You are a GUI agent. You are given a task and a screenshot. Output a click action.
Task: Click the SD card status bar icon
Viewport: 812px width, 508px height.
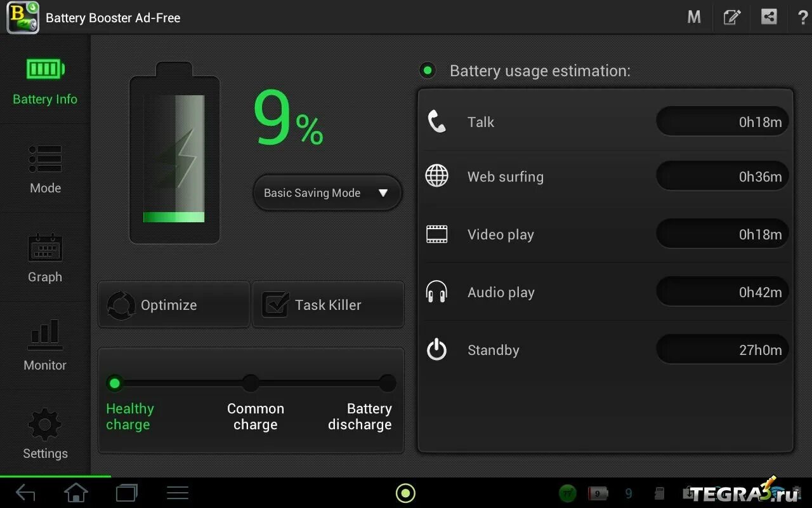coord(659,493)
